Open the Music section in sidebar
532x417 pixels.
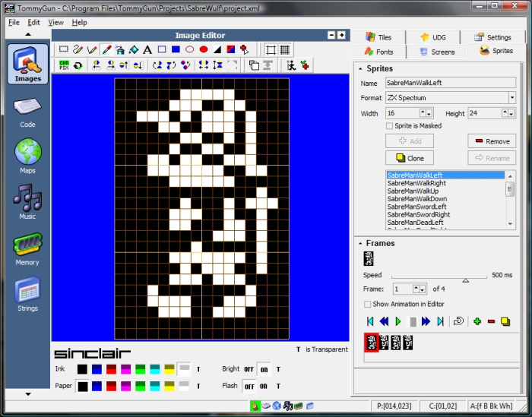[27, 202]
